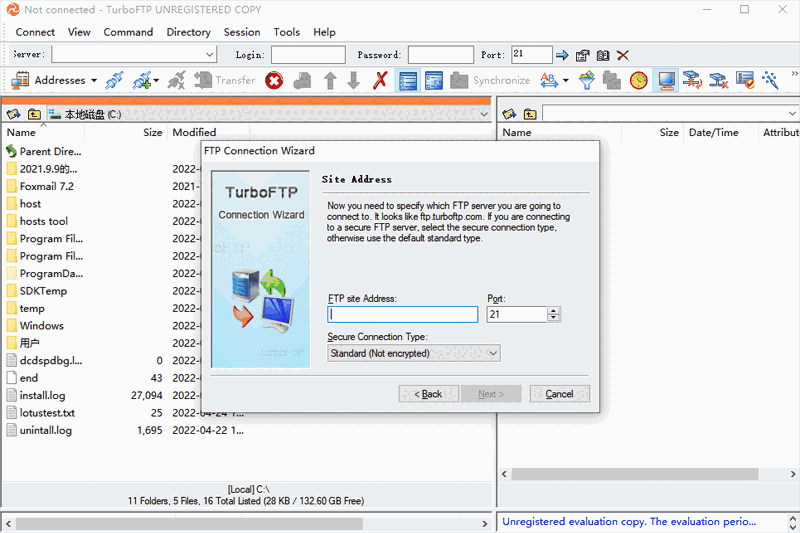
Task: Decrease wizard Port spinner down arrow
Action: point(554,318)
